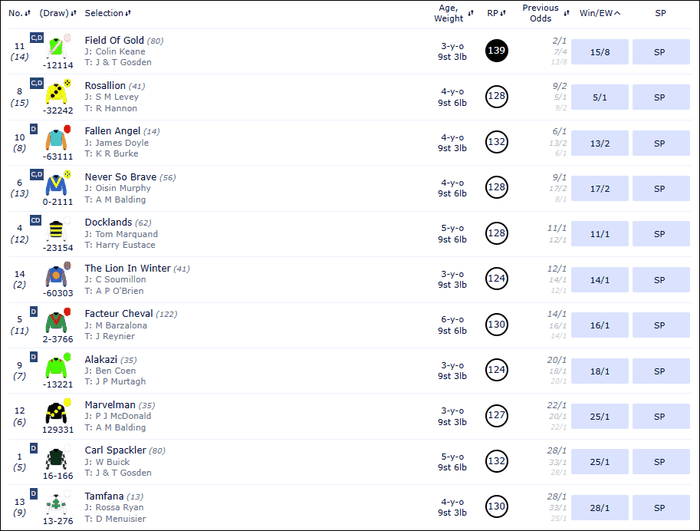Click RP rating 139 badge

tap(497, 49)
